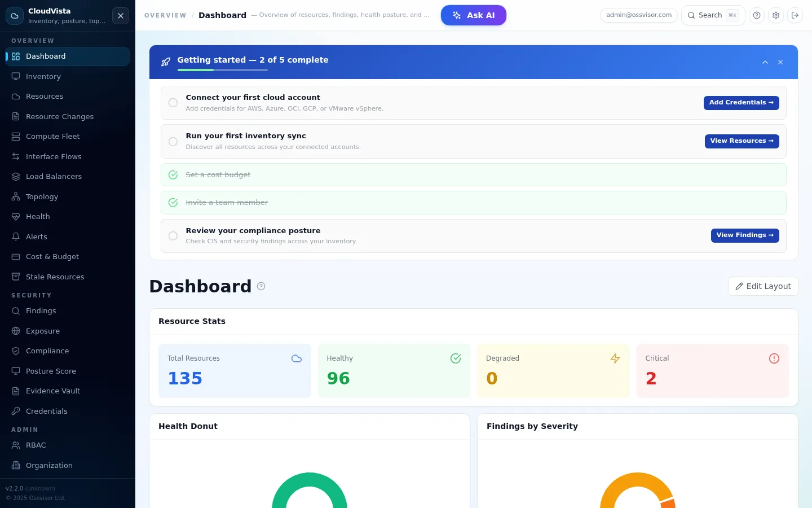Viewport: 812px width, 508px height.
Task: Click the Getting started progress bar
Action: tap(223, 70)
